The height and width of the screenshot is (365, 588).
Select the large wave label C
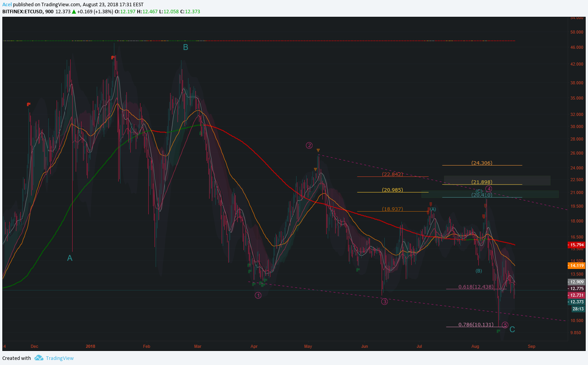(x=512, y=329)
